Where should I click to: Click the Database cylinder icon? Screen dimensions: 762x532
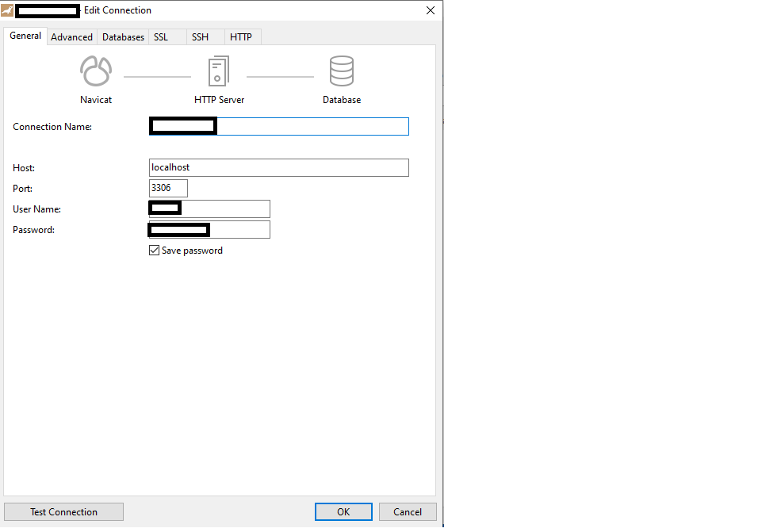tap(342, 71)
